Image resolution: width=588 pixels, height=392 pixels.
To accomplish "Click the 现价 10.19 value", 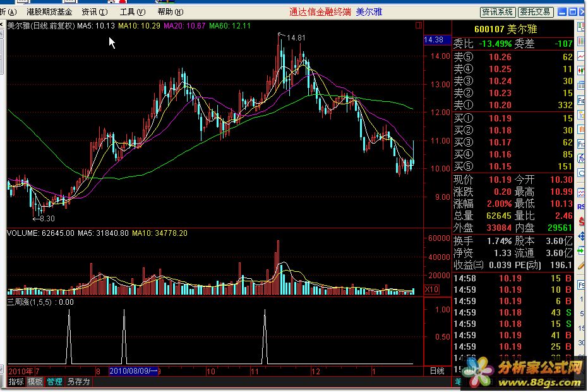I will click(x=500, y=180).
